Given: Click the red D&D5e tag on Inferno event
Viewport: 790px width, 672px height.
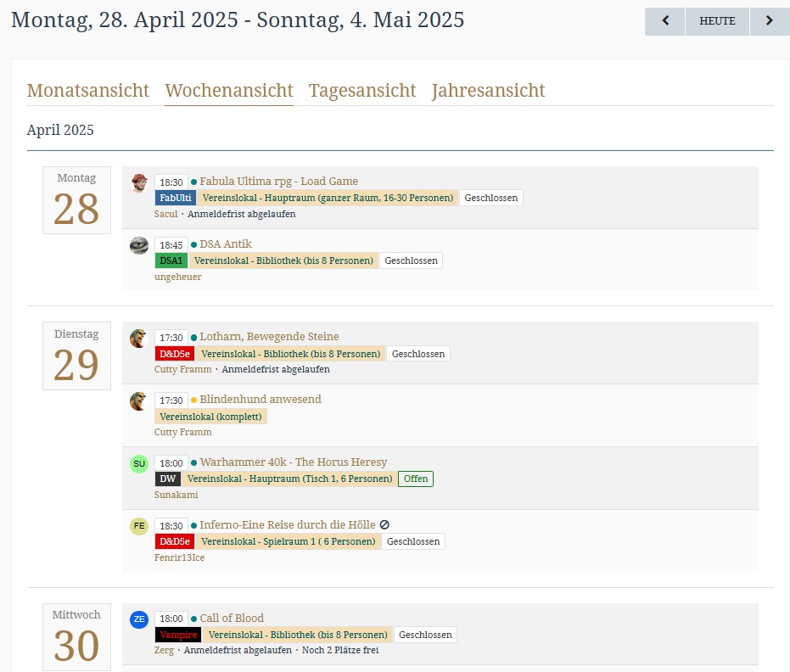Looking at the screenshot, I should (x=174, y=541).
